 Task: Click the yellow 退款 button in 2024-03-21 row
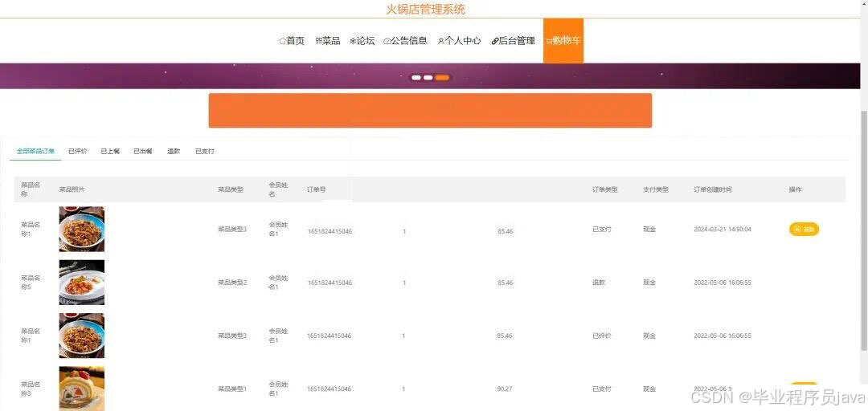(804, 229)
